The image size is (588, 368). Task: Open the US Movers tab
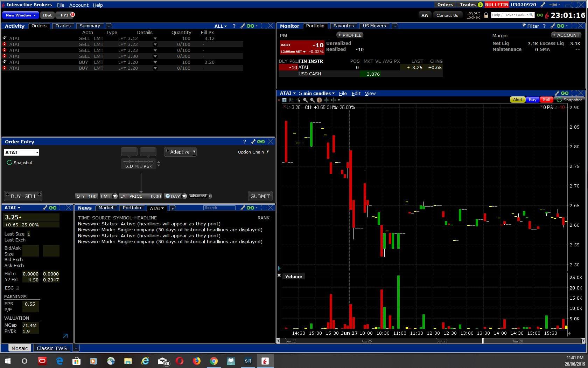tap(374, 26)
